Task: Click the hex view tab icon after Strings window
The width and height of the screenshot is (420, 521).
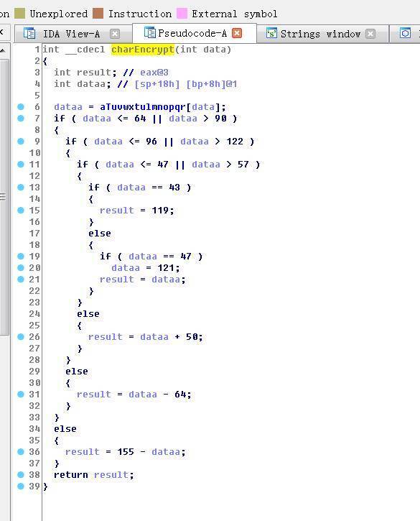Action: pos(406,33)
